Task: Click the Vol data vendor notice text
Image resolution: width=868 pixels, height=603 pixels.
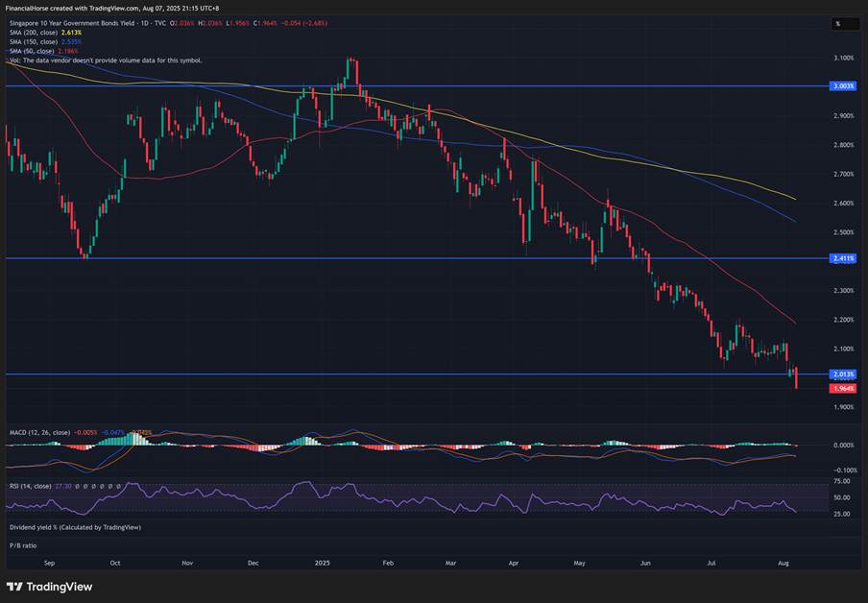Action: [106, 60]
